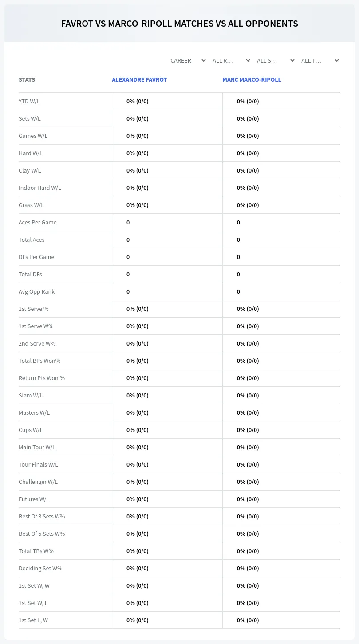Expand the ALL T... tournaments dropdown
Image resolution: width=359 pixels, height=644 pixels.
coord(320,60)
